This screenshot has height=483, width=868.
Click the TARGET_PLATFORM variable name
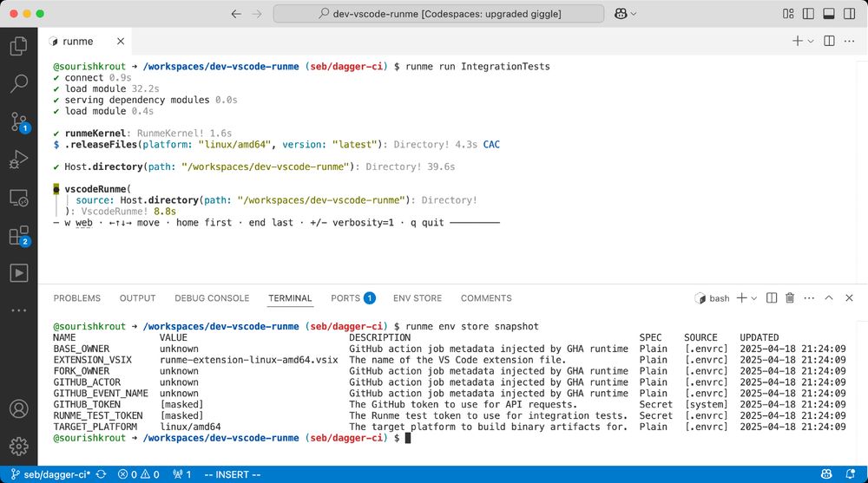click(95, 428)
